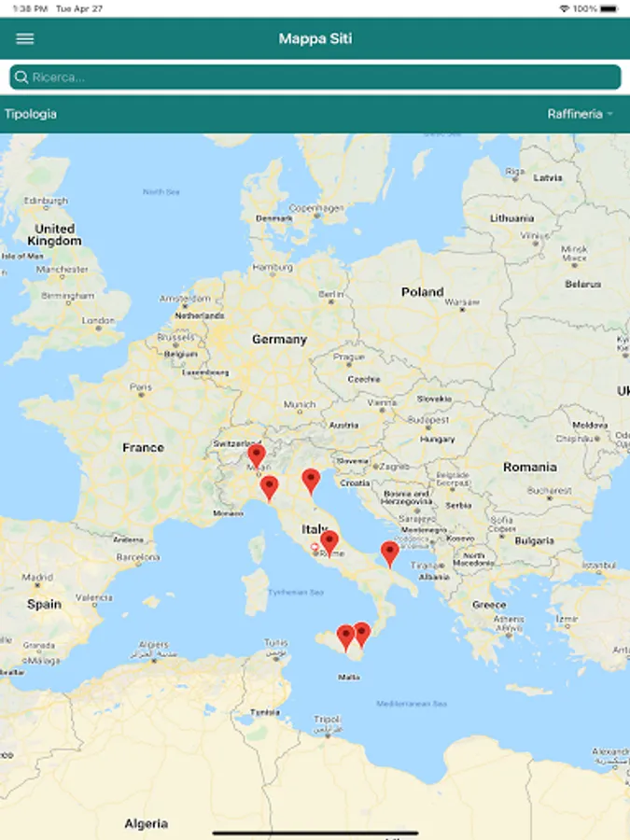This screenshot has width=630, height=840.
Task: Click the Paris city label
Action: (141, 386)
